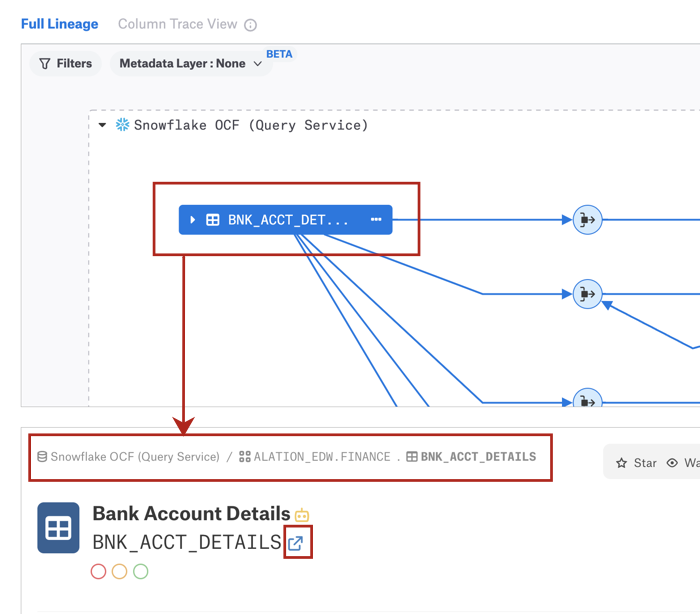The height and width of the screenshot is (614, 700).
Task: Click the BETA label
Action: point(279,54)
